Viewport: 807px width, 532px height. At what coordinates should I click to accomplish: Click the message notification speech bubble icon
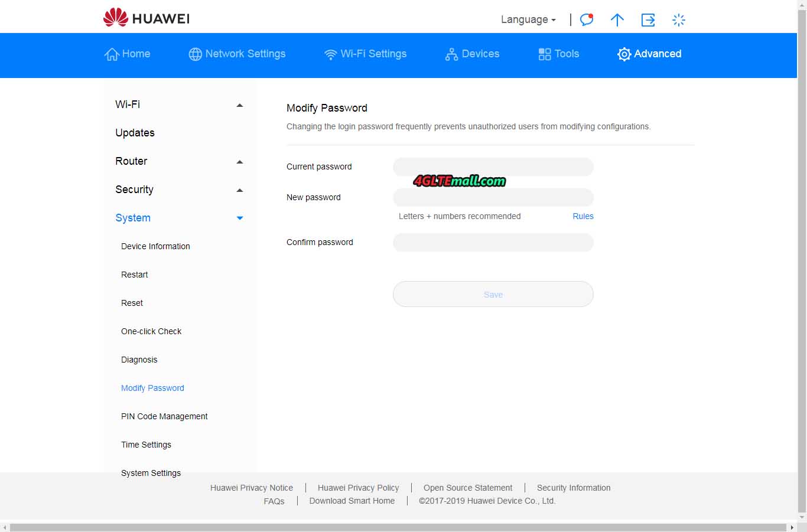(586, 19)
